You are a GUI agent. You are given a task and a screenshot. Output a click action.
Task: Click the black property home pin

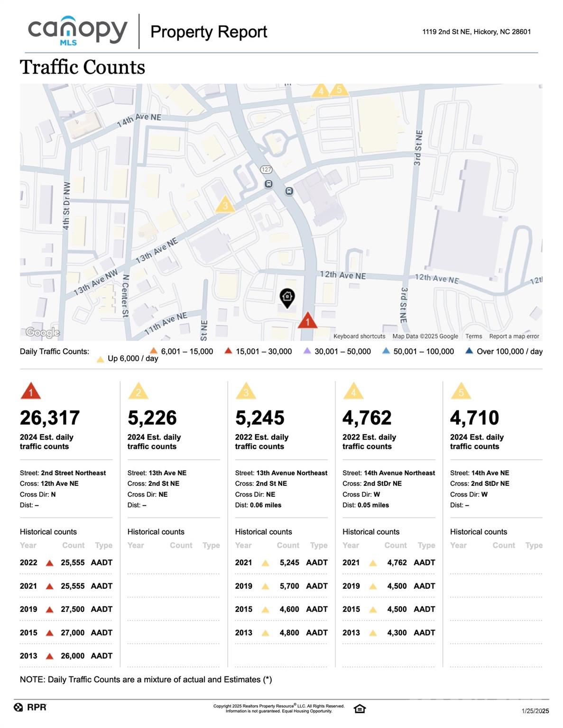point(287,297)
